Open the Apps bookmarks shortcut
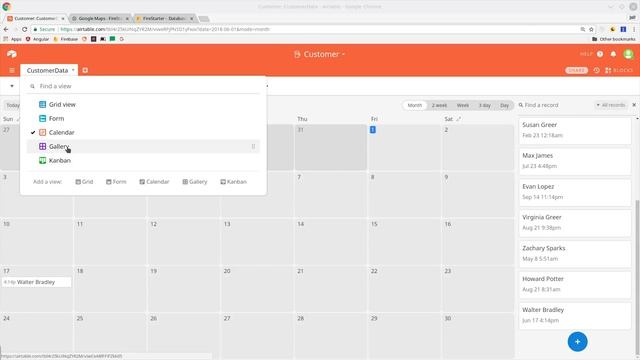640x360 pixels. [x=12, y=39]
